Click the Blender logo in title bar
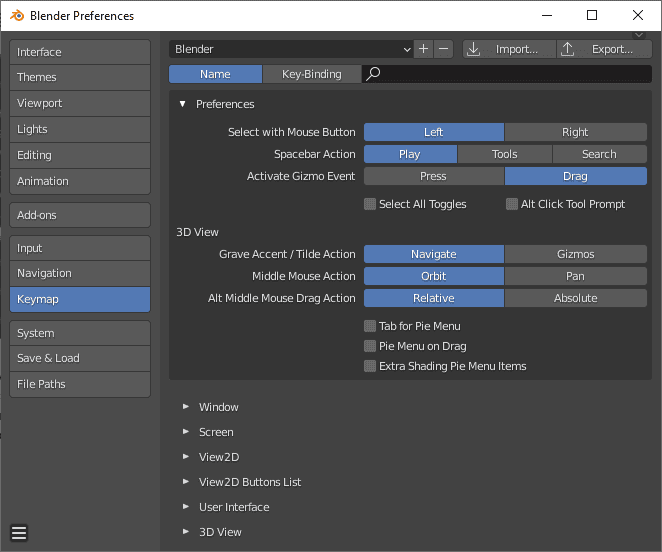Screen dimensions: 662x552 click(17, 16)
